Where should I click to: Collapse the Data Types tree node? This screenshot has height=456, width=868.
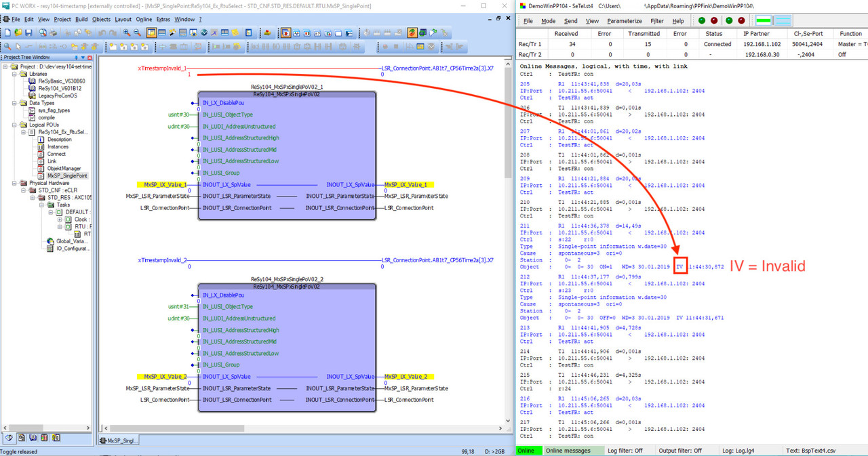tap(14, 102)
